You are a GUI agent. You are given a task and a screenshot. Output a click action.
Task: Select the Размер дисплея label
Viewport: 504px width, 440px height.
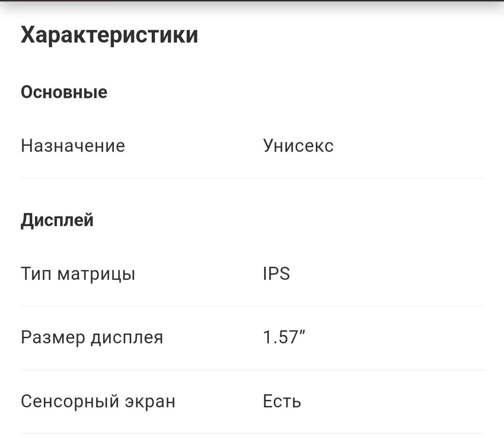click(92, 338)
